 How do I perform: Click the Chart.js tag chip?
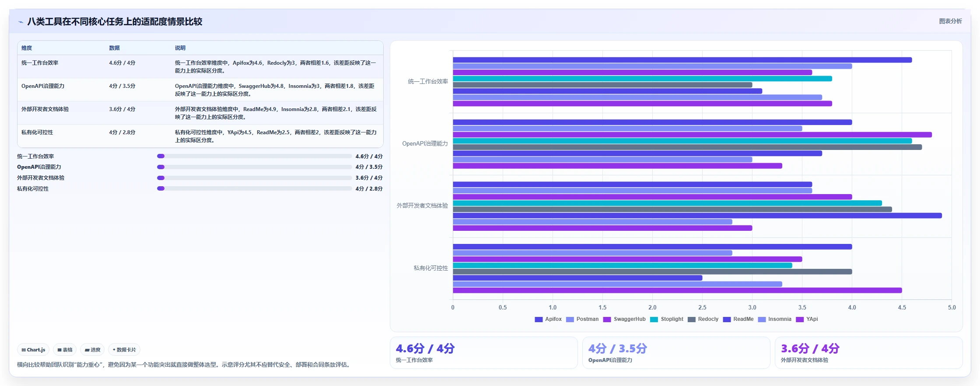[x=33, y=350]
